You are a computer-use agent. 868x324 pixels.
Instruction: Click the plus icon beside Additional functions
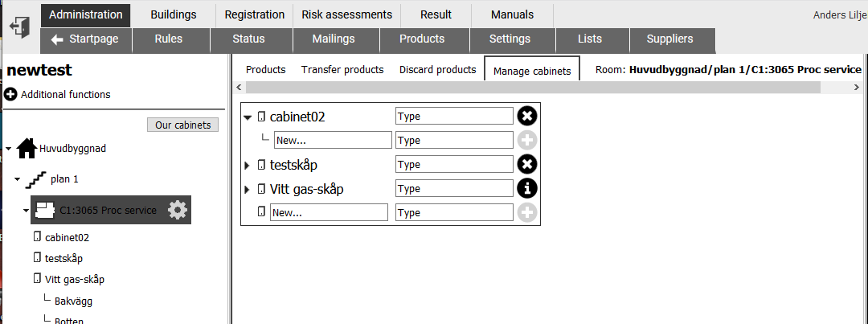pyautogui.click(x=10, y=94)
